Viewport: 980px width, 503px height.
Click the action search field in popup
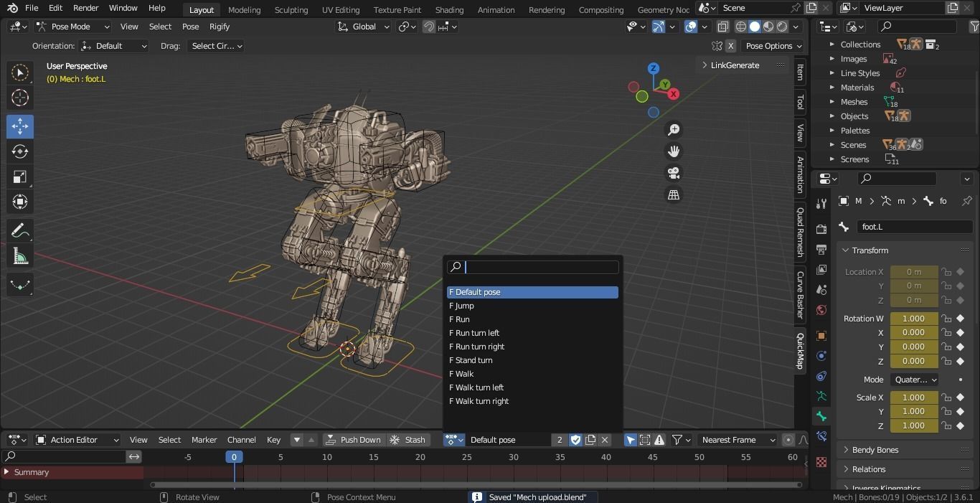point(532,267)
